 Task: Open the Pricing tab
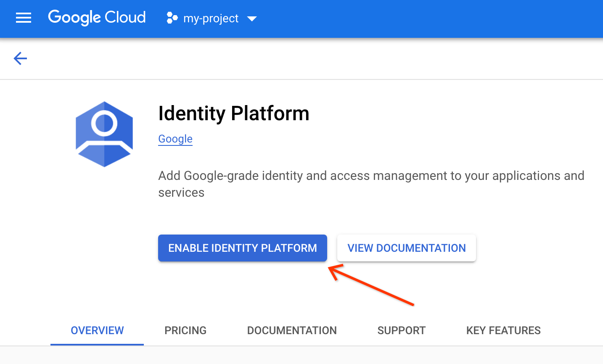coord(185,330)
